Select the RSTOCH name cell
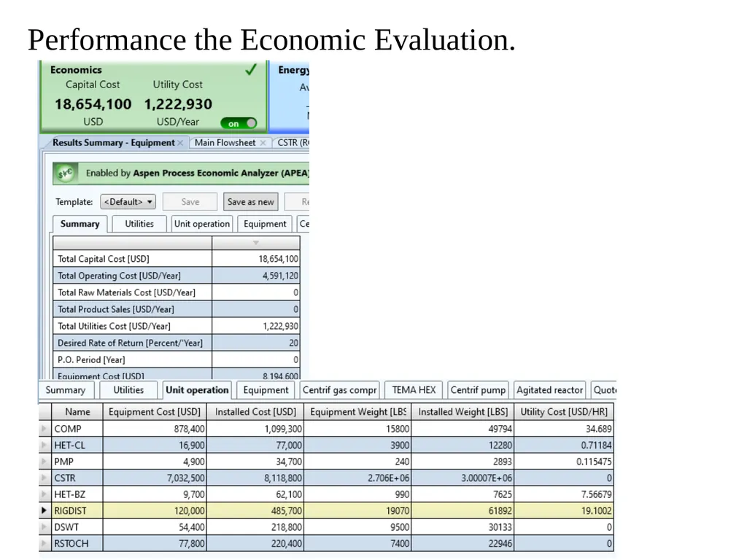 point(77,543)
